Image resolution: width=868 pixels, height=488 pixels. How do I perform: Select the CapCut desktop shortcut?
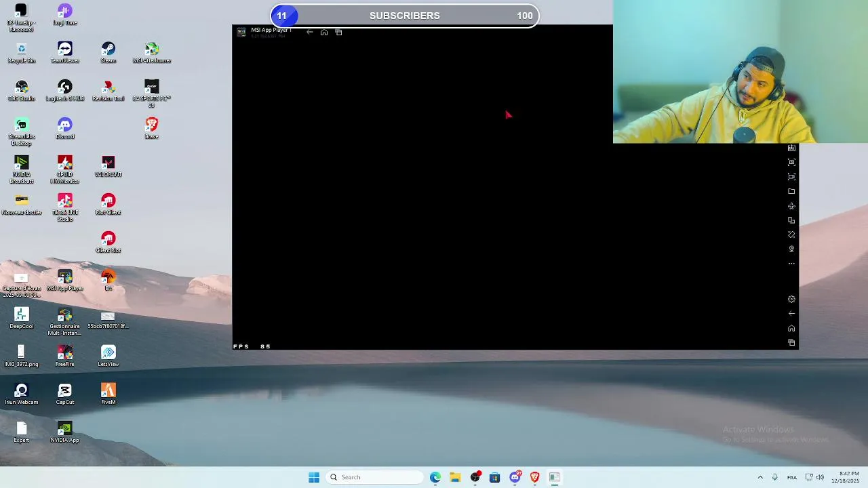click(65, 394)
